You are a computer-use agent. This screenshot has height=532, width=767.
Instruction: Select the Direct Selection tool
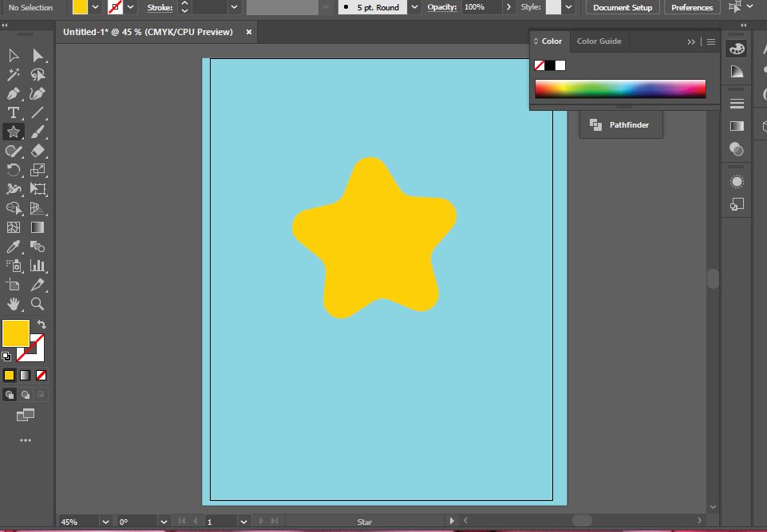38,55
